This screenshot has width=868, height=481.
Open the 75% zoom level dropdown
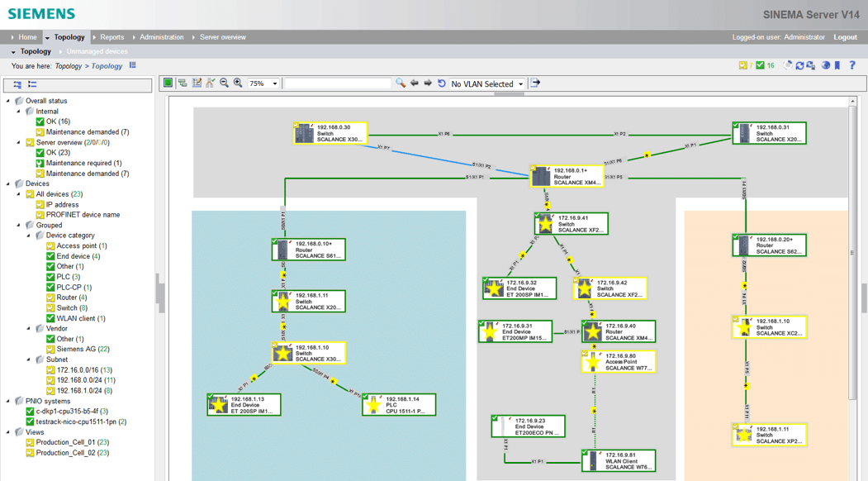263,83
